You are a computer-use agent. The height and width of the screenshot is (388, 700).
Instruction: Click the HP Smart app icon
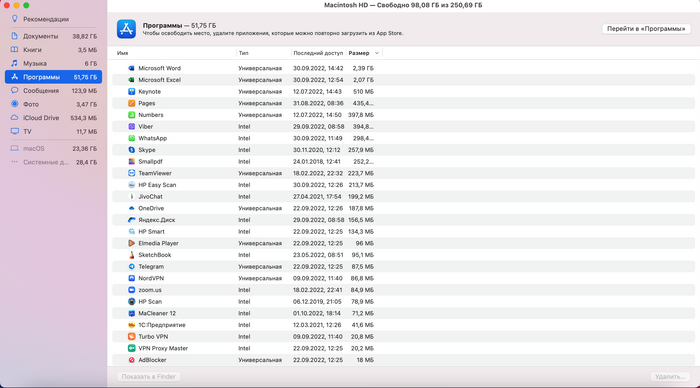click(x=131, y=232)
